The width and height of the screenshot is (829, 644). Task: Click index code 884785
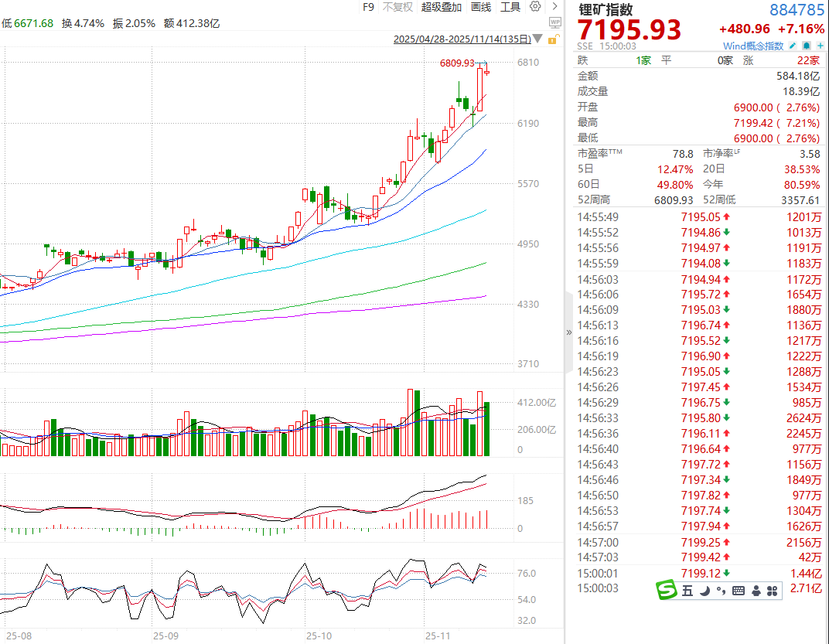tap(797, 10)
